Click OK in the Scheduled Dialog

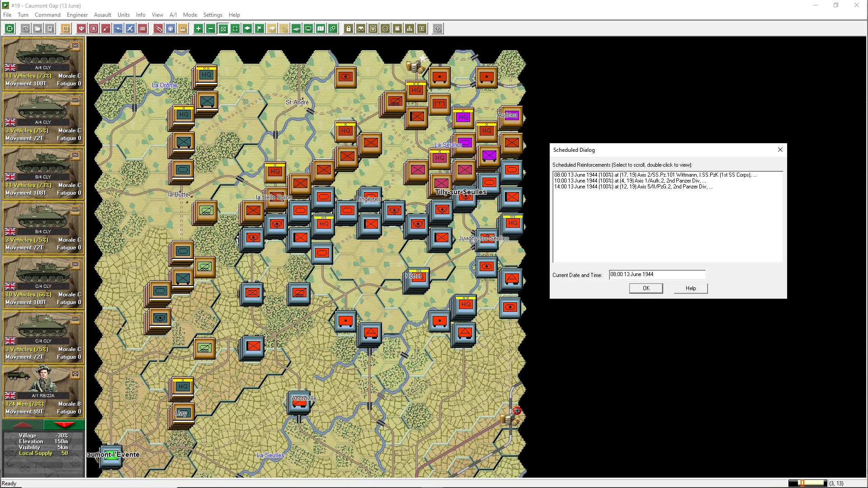[x=646, y=288]
